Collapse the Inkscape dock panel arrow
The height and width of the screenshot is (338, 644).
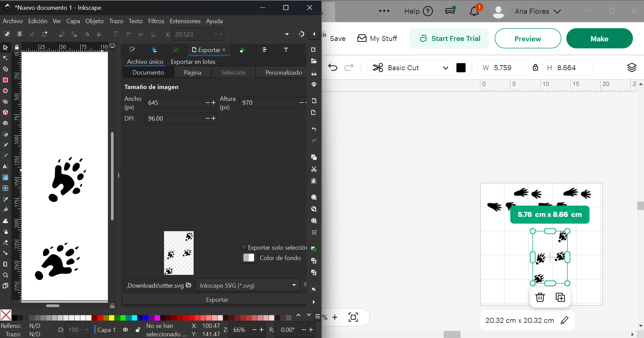314,34
